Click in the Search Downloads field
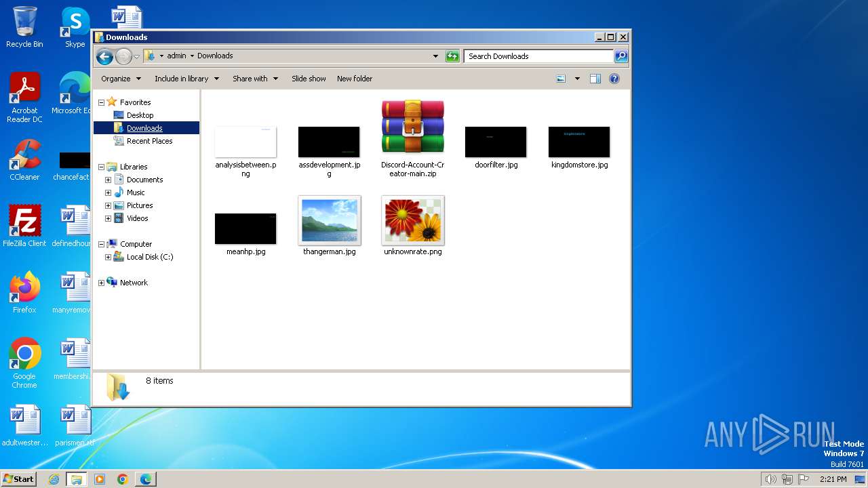868x488 pixels. pos(539,56)
